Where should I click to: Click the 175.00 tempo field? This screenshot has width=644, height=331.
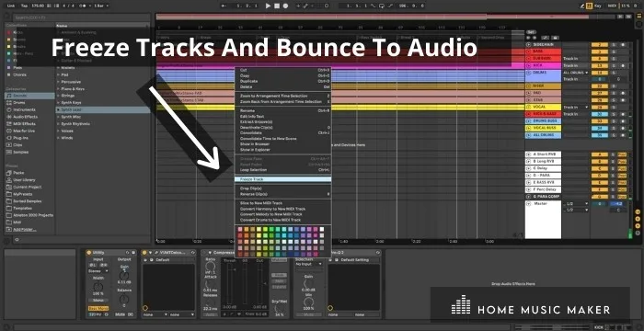(38, 6)
